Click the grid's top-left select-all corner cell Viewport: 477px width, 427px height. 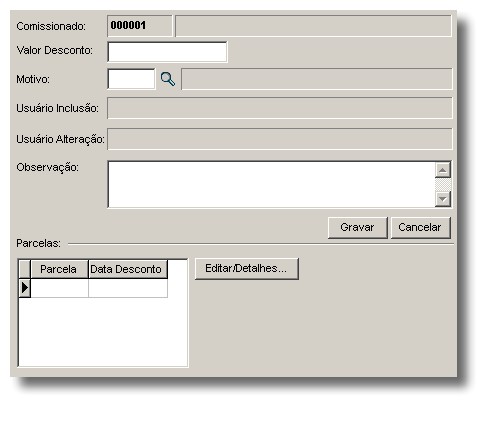coord(25,269)
